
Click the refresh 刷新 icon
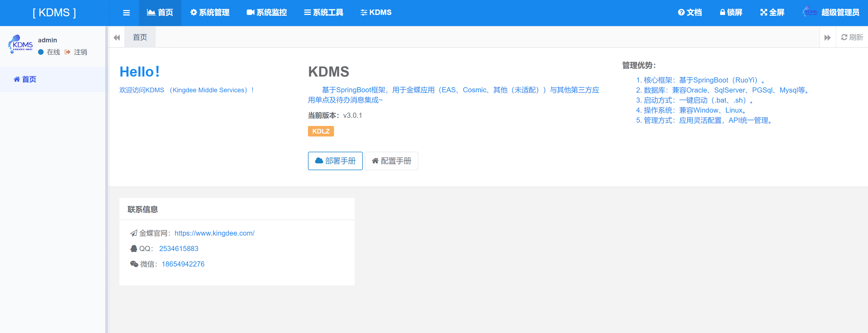click(x=844, y=37)
